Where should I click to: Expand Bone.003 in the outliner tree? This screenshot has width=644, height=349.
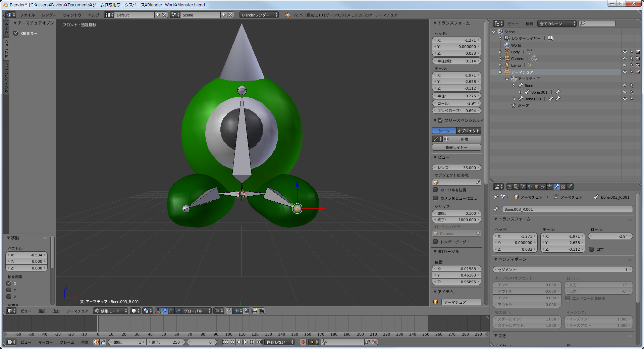[x=514, y=99]
